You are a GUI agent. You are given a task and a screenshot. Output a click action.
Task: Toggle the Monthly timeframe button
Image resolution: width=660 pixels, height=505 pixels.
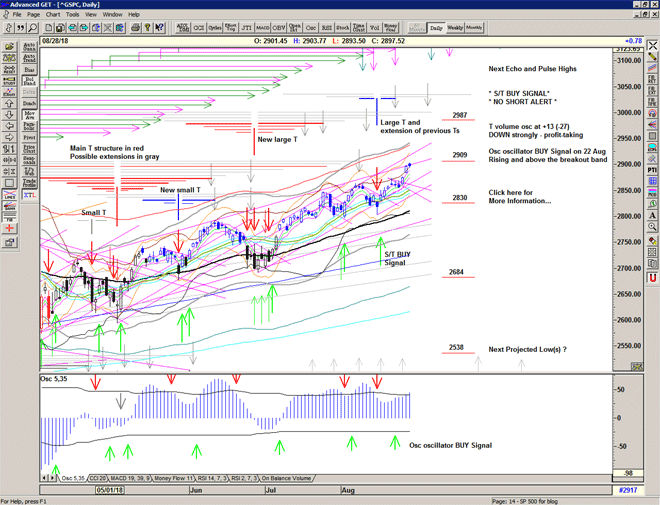474,28
